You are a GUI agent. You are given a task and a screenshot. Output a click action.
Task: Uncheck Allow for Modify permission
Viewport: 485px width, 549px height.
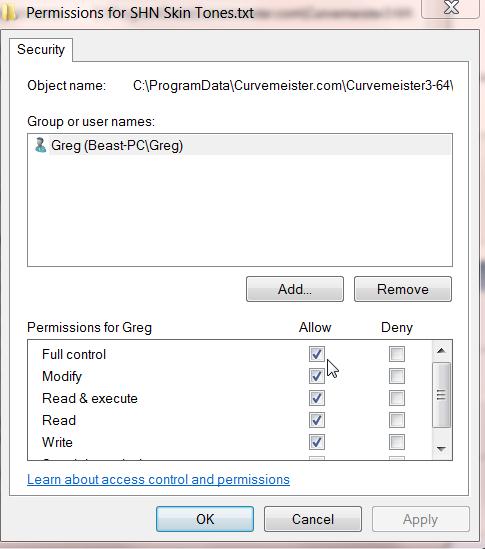317,376
